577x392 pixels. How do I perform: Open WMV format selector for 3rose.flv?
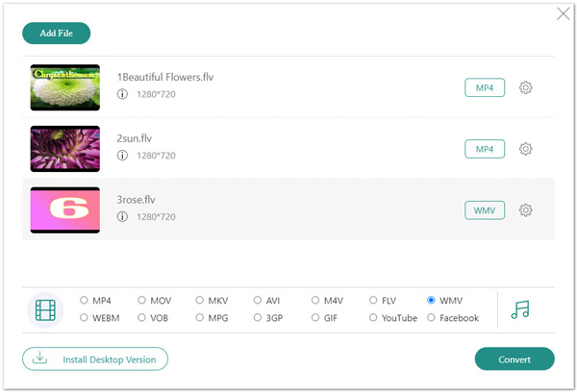point(485,210)
